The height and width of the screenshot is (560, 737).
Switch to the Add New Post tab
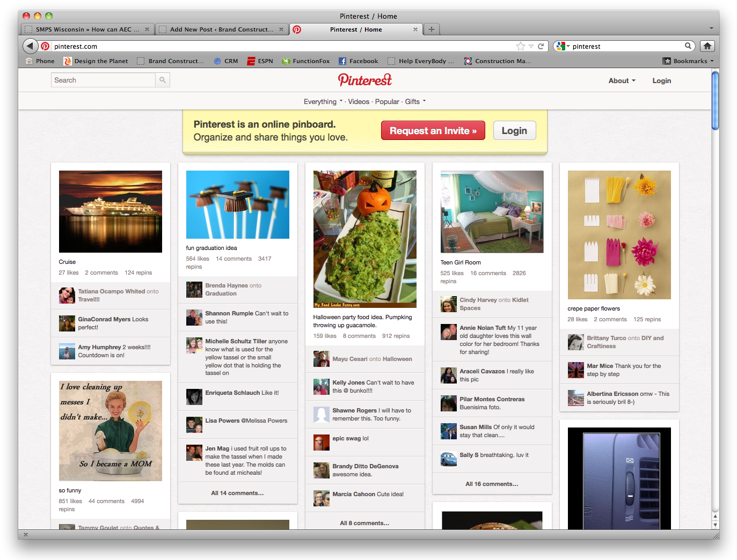tap(221, 30)
